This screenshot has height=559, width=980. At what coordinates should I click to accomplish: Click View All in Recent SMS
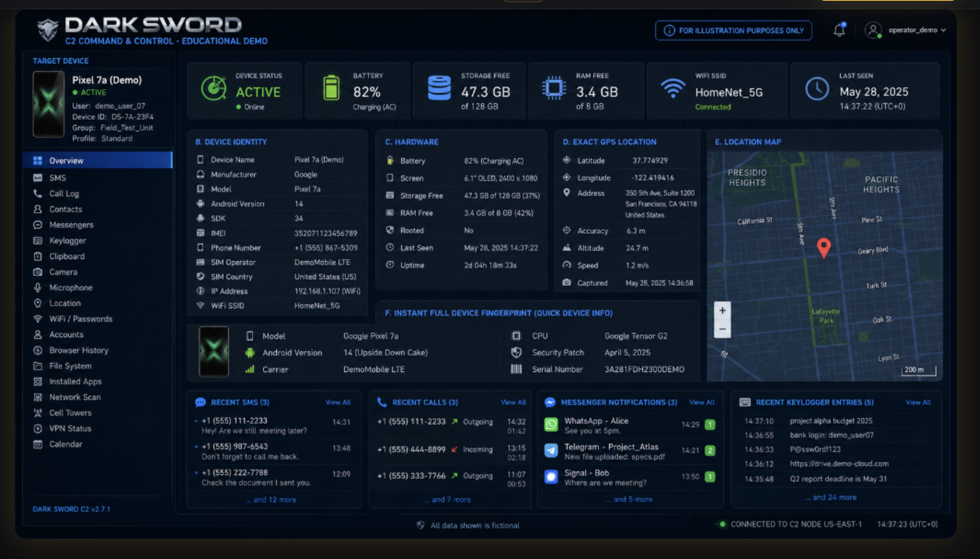click(338, 402)
